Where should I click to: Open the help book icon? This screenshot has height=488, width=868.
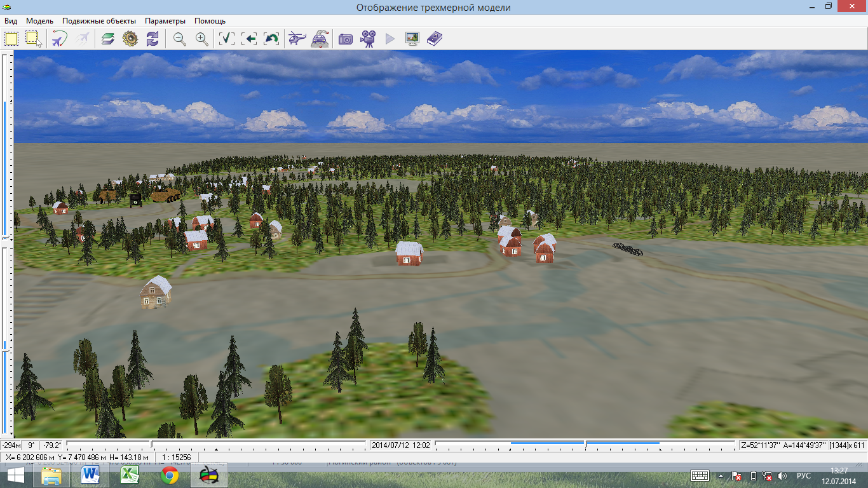(435, 39)
